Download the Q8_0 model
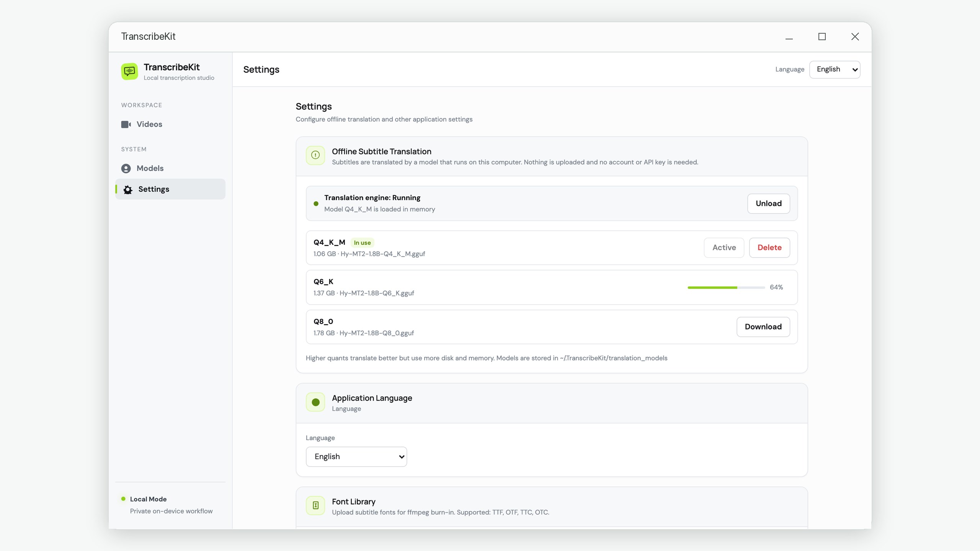The width and height of the screenshot is (980, 551). [x=763, y=327]
